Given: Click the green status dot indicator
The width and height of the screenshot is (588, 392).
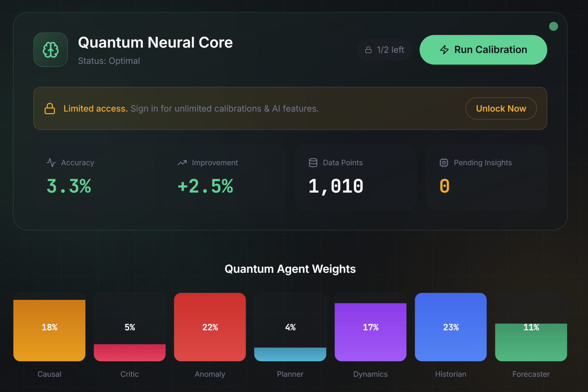Looking at the screenshot, I should 553,26.
